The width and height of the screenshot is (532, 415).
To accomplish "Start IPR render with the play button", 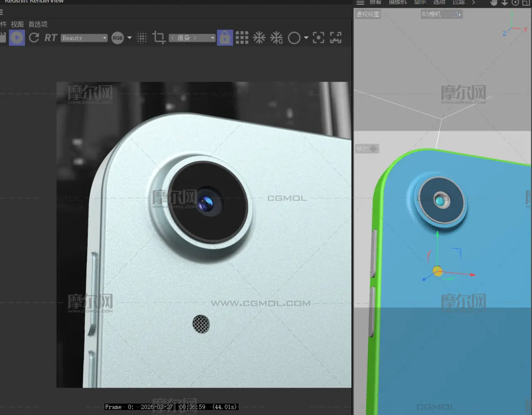I will tap(17, 38).
